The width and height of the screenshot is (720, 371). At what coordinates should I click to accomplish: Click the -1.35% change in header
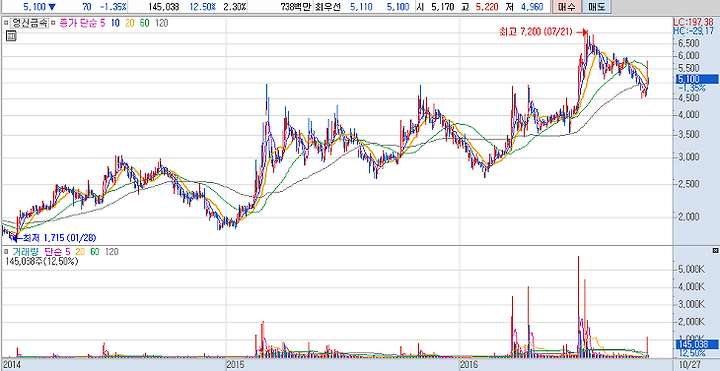(x=112, y=6)
